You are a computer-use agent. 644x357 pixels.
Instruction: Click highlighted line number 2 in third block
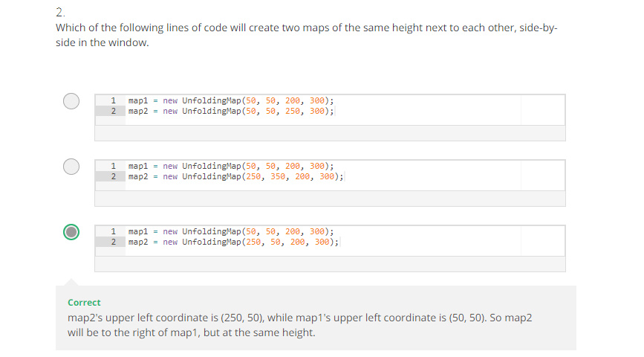(114, 242)
